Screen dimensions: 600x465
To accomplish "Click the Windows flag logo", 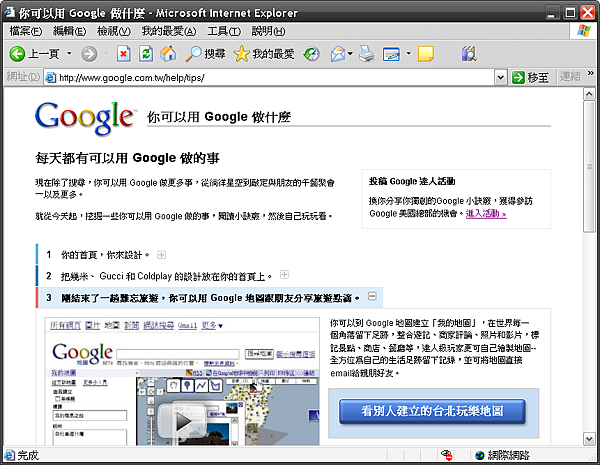I will pyautogui.click(x=584, y=31).
